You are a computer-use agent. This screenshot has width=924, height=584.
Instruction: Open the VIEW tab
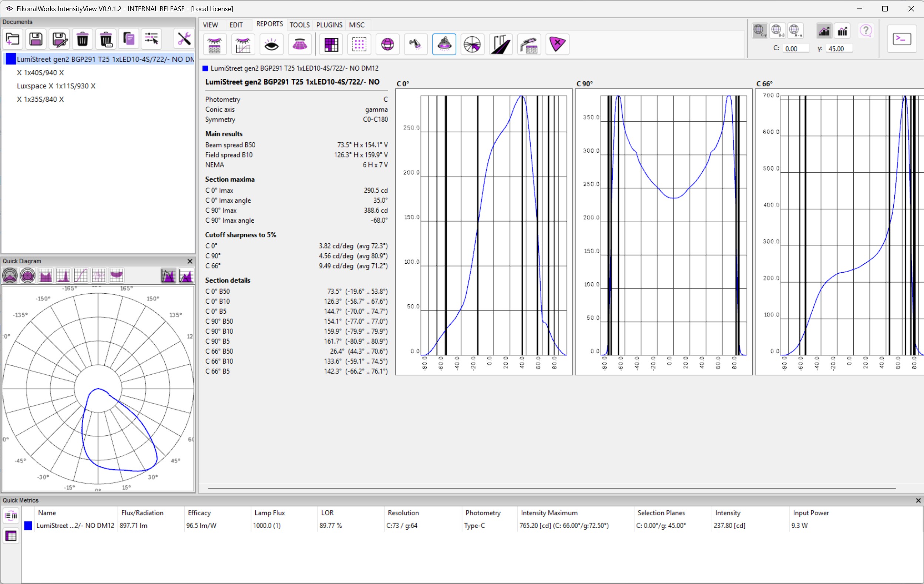coord(210,25)
